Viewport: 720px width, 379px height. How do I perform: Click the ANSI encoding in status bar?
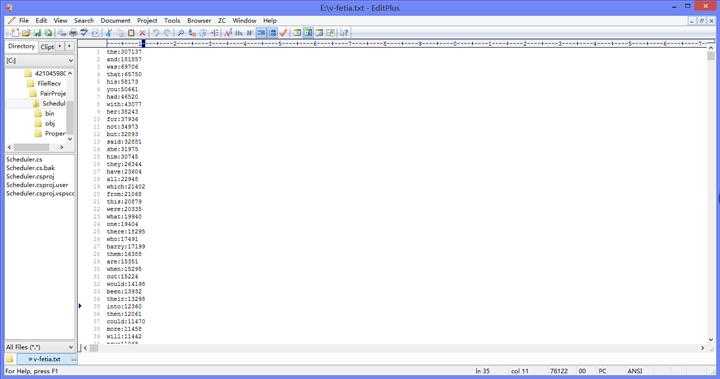pyautogui.click(x=635, y=371)
